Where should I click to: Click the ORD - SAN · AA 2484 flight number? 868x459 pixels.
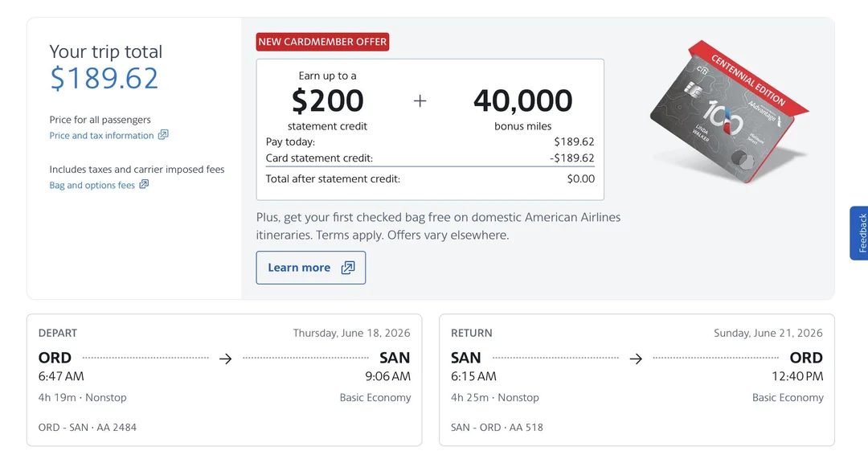coord(88,428)
